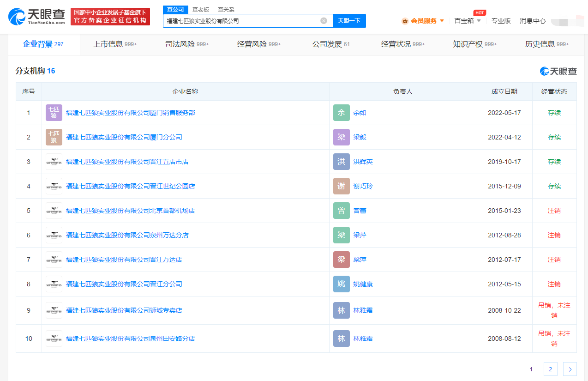
Task: Open the 谢巧玲 person link
Action: [x=363, y=186]
